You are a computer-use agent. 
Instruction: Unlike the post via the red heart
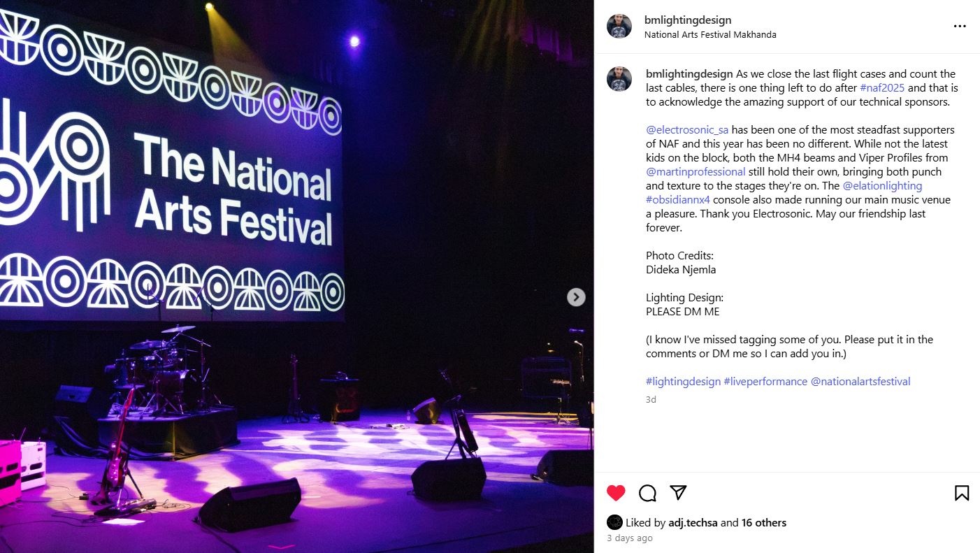(x=616, y=493)
